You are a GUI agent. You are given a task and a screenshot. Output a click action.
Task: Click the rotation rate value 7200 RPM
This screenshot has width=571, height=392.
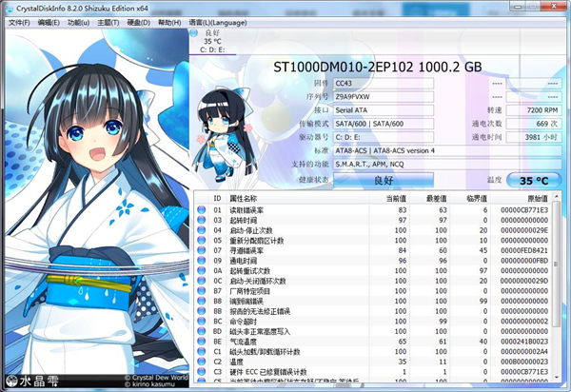point(534,110)
